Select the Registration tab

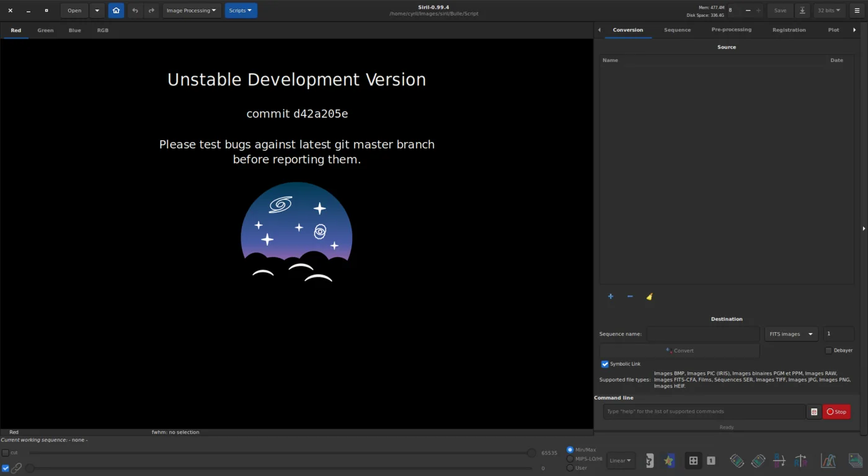789,30
